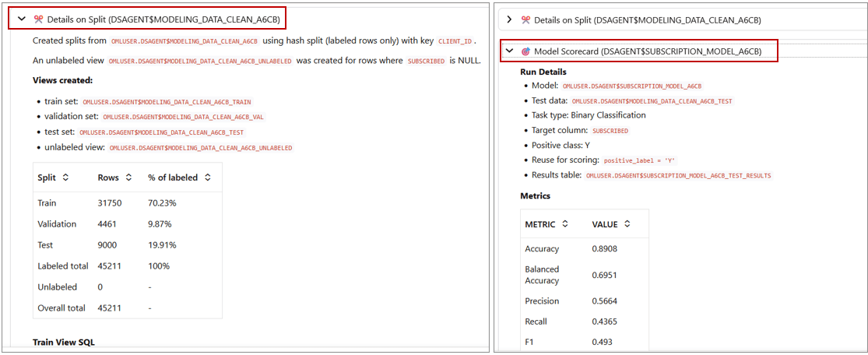The width and height of the screenshot is (868, 355).
Task: Select unlabeled view name in Views created bullet
Action: (201, 148)
